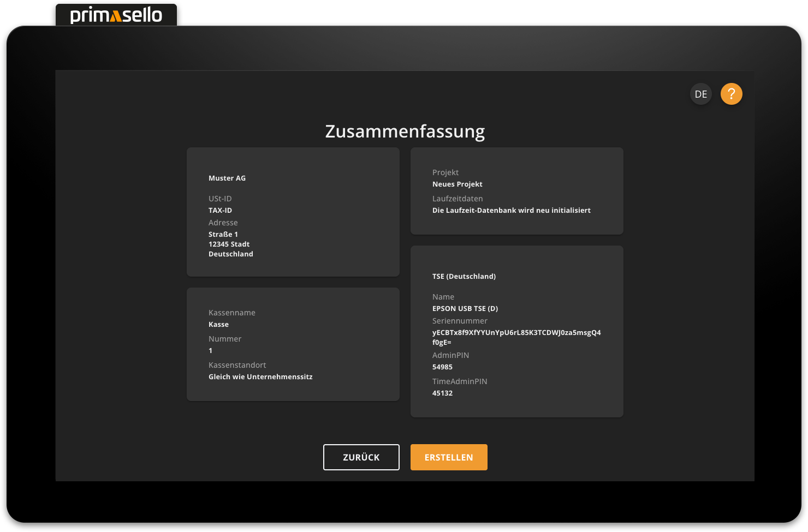Viewport: 808px width, 532px height.
Task: Select the Muster AG company name
Action: point(227,178)
